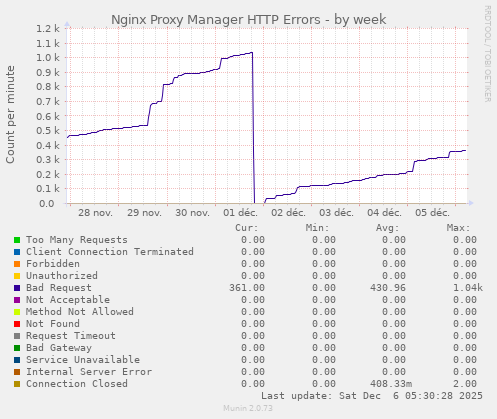This screenshot has width=497, height=419.
Task: Click the red Not Found swatch
Action: 17,324
